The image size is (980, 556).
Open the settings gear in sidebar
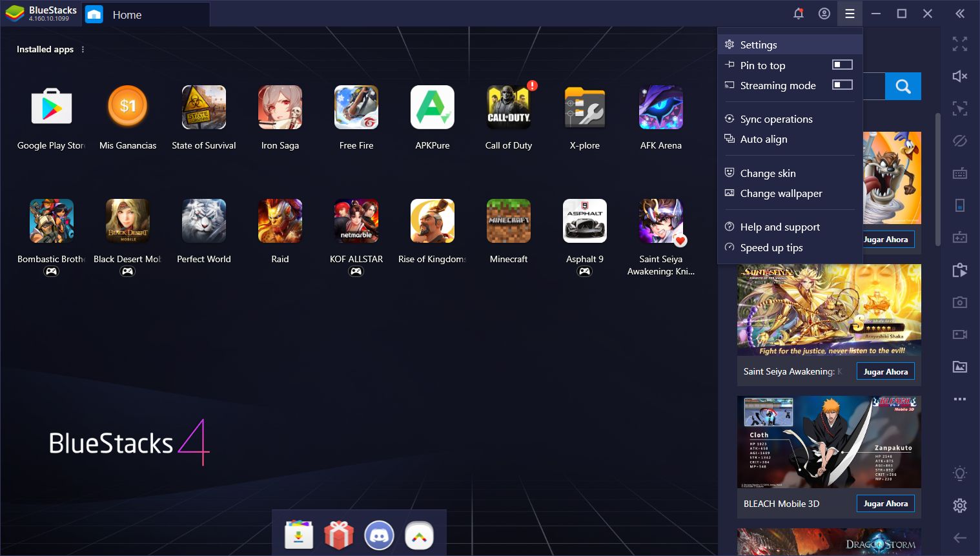[960, 506]
